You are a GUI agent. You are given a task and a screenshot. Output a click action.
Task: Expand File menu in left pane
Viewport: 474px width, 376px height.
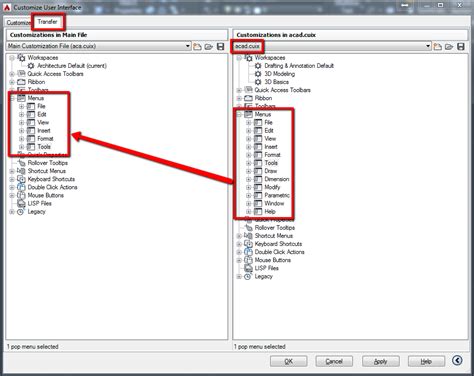coord(21,106)
